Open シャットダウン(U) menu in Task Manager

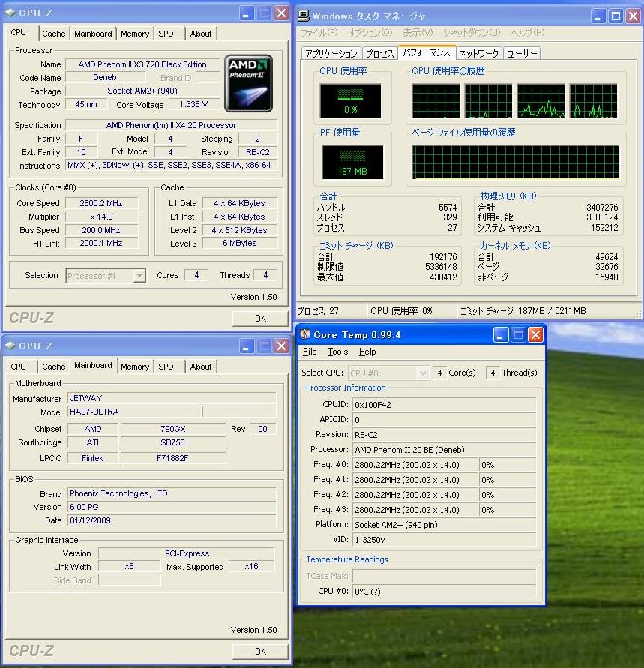click(x=472, y=33)
